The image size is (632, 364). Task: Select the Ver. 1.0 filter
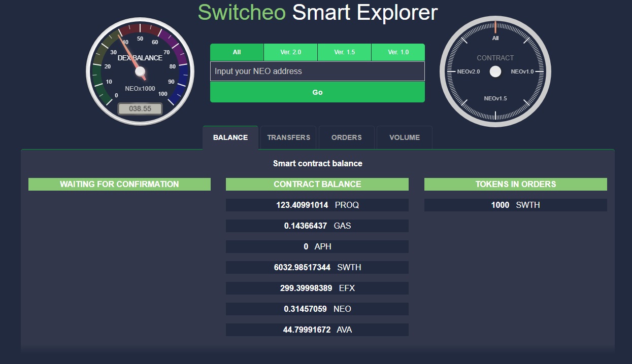pyautogui.click(x=398, y=52)
